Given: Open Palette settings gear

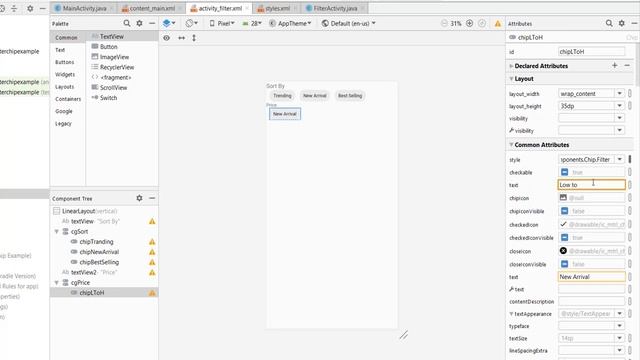Looking at the screenshot, I should [x=139, y=23].
